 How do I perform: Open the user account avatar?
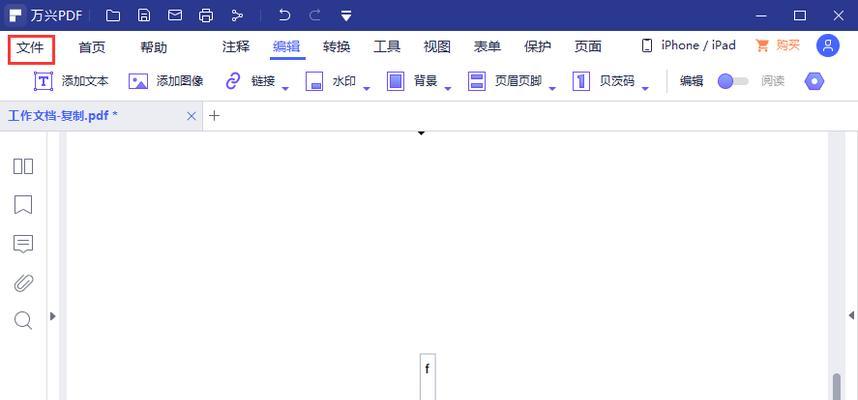click(x=828, y=46)
